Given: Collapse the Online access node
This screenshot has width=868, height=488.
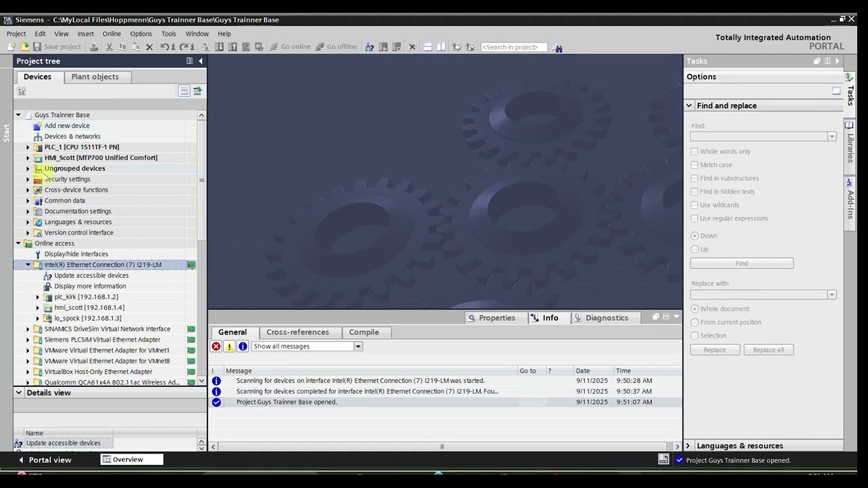Looking at the screenshot, I should point(18,243).
